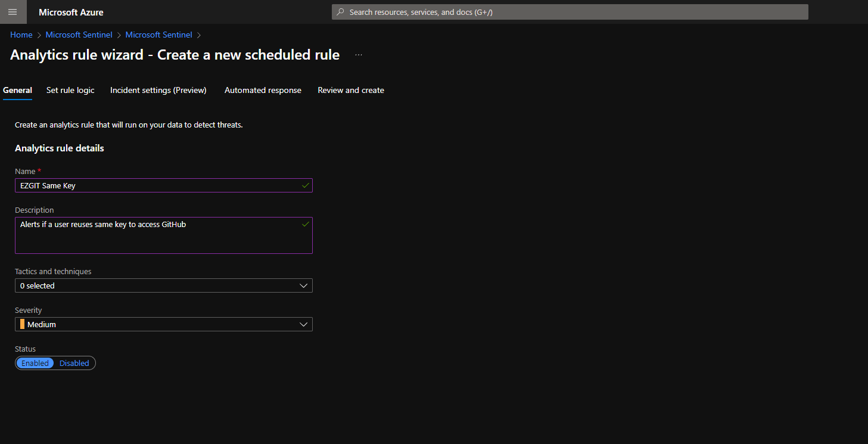868x444 pixels.
Task: Open the Incident settings (Preview) tab
Action: (158, 91)
